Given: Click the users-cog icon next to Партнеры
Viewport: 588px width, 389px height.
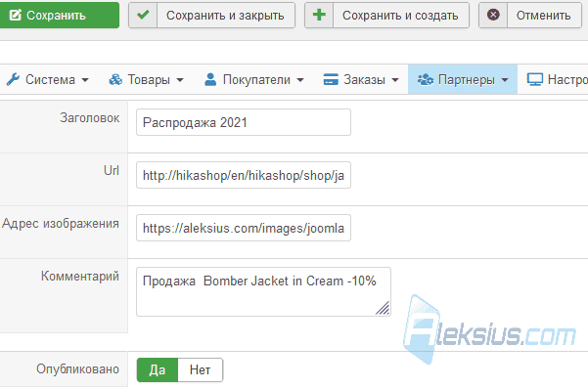Looking at the screenshot, I should coord(426,79).
